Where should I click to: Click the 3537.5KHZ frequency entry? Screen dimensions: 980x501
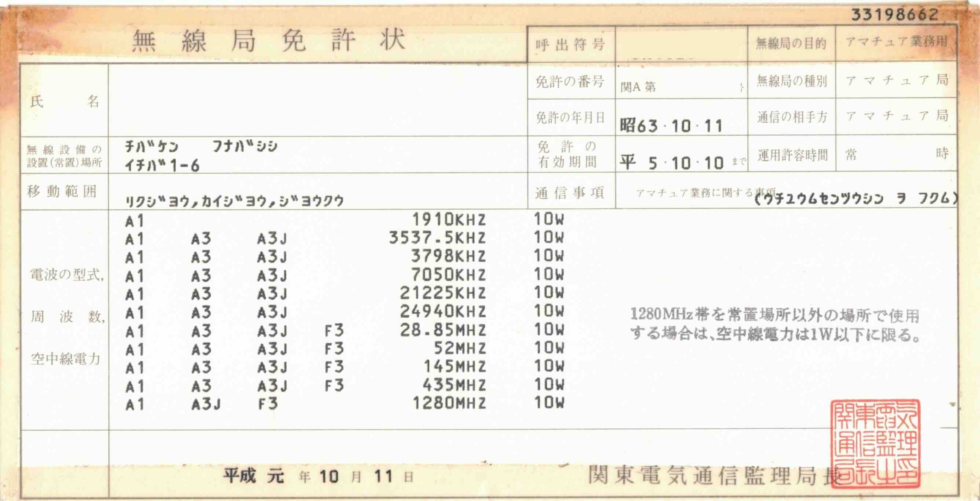(437, 238)
